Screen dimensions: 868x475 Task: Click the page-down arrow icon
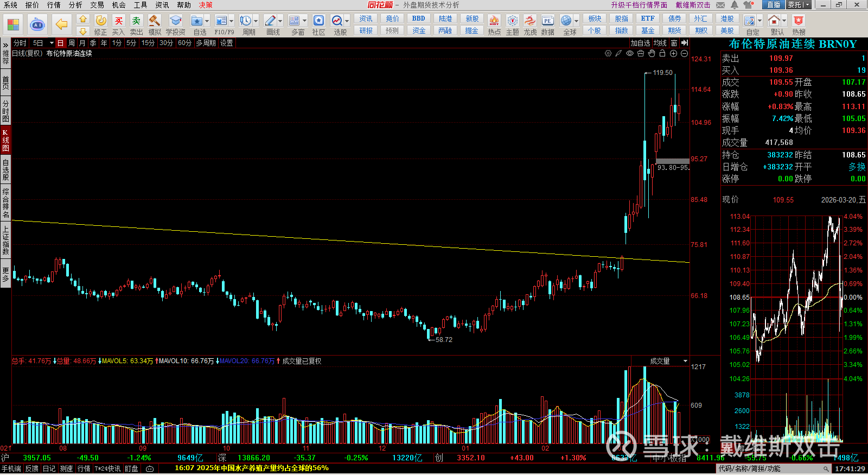point(82,31)
